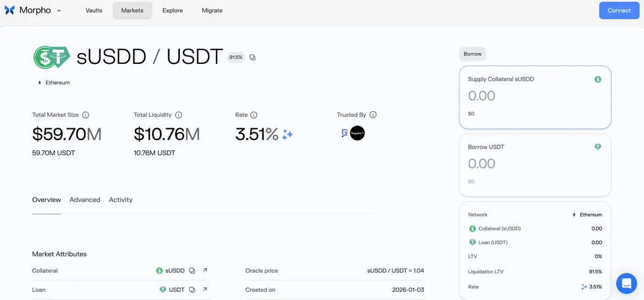Click the first Trusted By curator logo
The width and height of the screenshot is (644, 300).
tap(345, 133)
